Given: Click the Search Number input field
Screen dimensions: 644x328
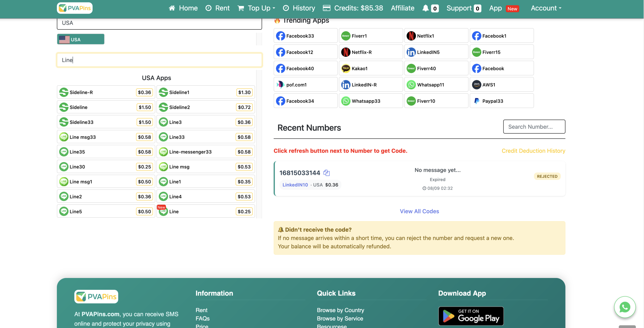Looking at the screenshot, I should (x=534, y=127).
